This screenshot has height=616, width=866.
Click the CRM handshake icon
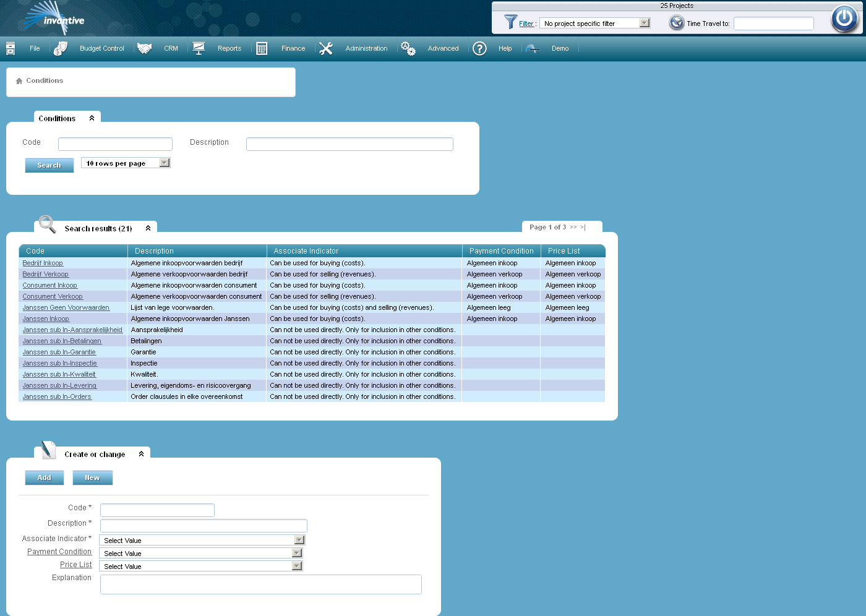click(145, 48)
